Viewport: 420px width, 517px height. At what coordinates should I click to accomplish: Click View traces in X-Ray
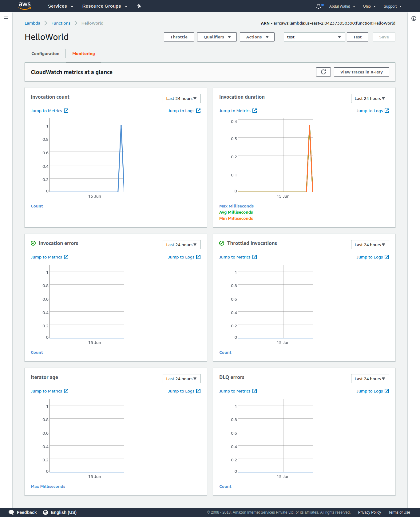coord(361,72)
